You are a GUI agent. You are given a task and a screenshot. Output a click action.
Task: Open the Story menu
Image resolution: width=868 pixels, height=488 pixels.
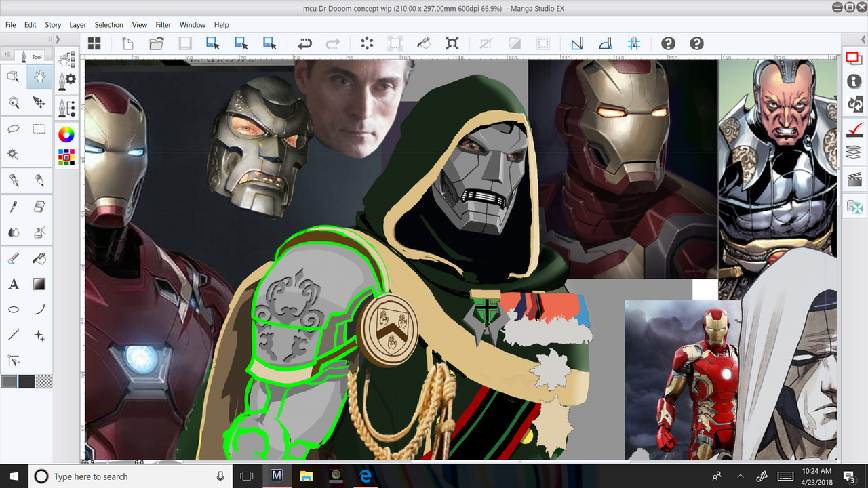click(x=53, y=25)
